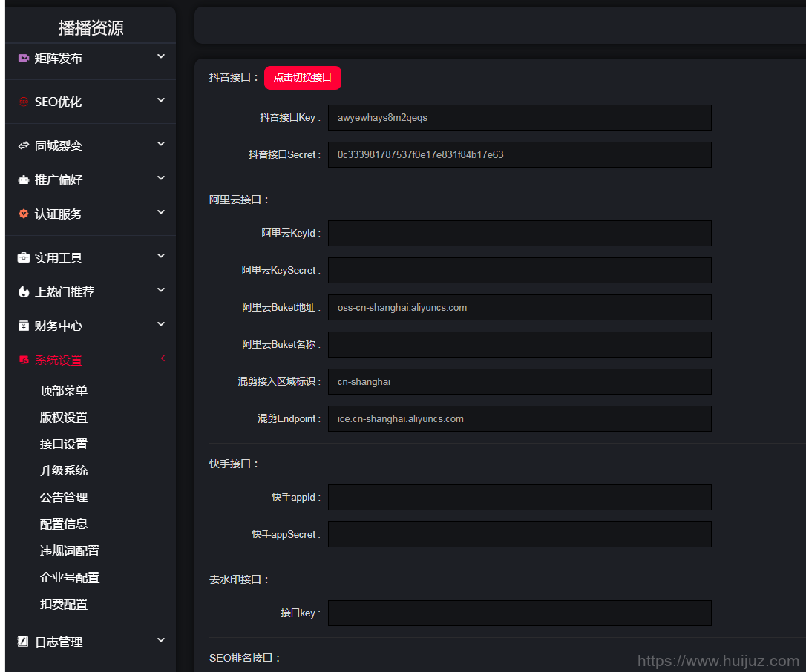Click the 快手接口 section heading
Screen dimensions: 806x672
click(233, 464)
